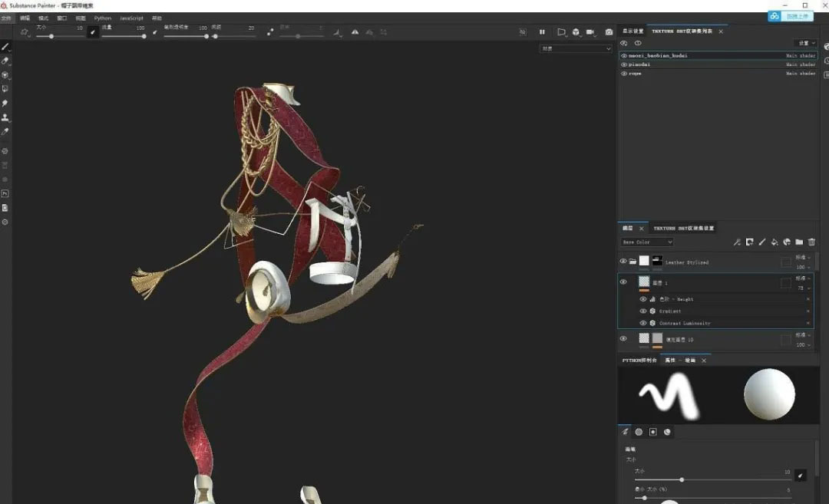
Task: Open the Python menu
Action: 103,18
